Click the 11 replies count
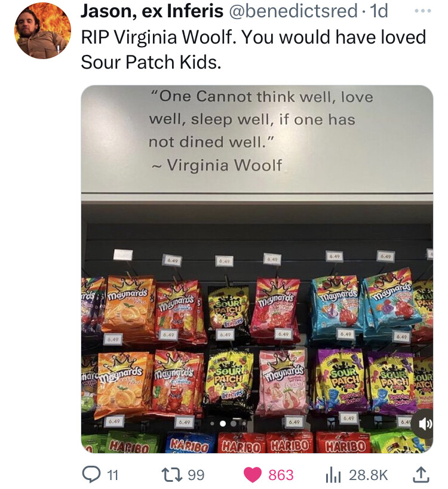Image resolution: width=448 pixels, height=489 pixels. coord(113,475)
